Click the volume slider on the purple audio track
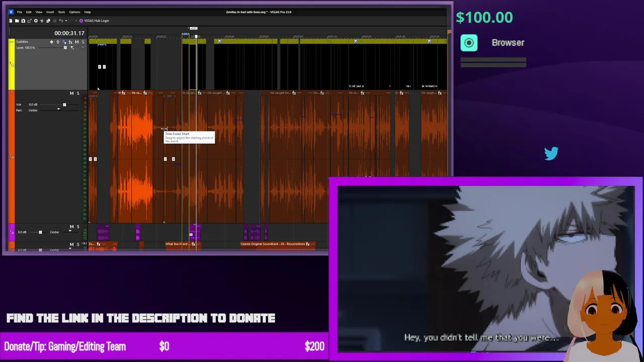 pos(40,232)
